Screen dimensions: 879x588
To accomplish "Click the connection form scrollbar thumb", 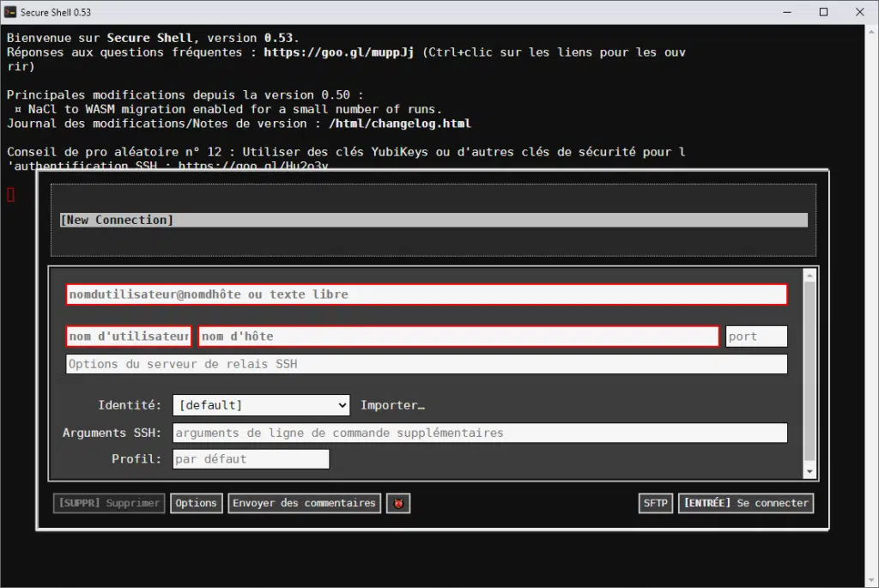I will pyautogui.click(x=809, y=371).
